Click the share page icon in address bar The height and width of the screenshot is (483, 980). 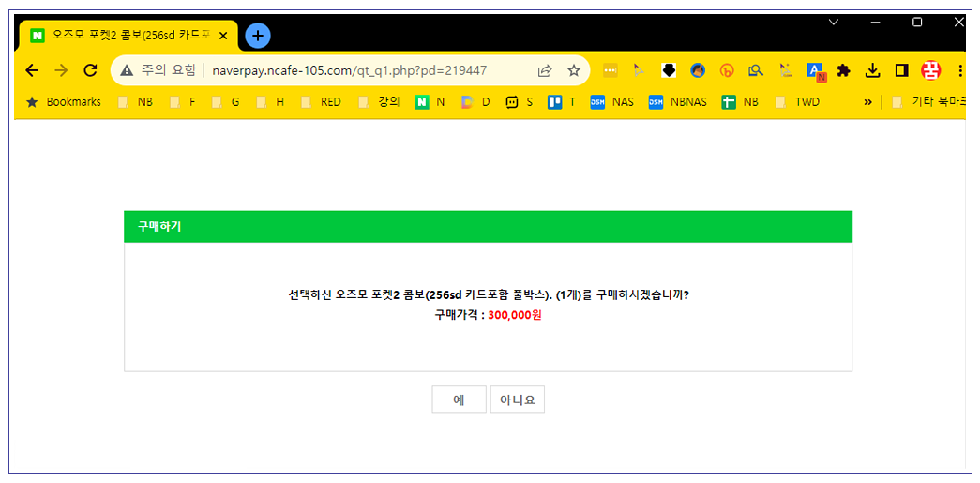tap(545, 70)
